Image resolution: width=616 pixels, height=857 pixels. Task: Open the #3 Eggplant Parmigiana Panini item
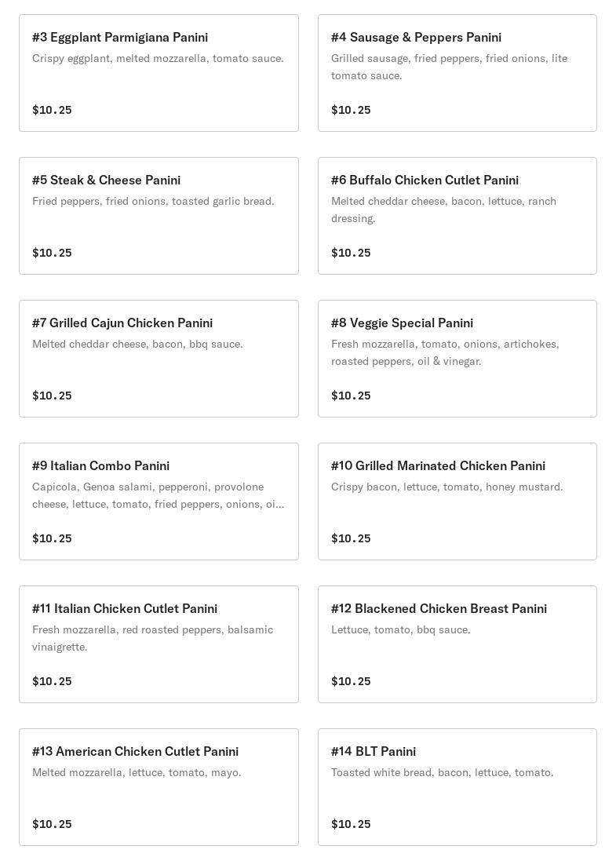pyautogui.click(x=120, y=38)
